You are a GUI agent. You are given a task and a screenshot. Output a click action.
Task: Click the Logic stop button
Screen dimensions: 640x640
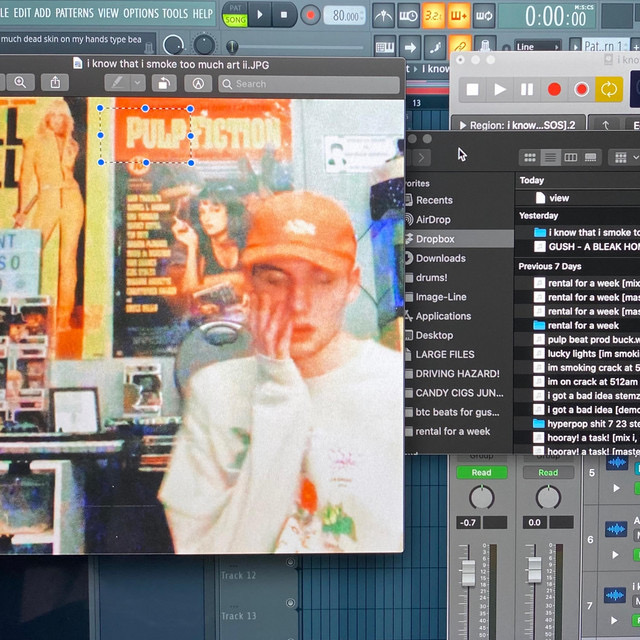click(472, 89)
